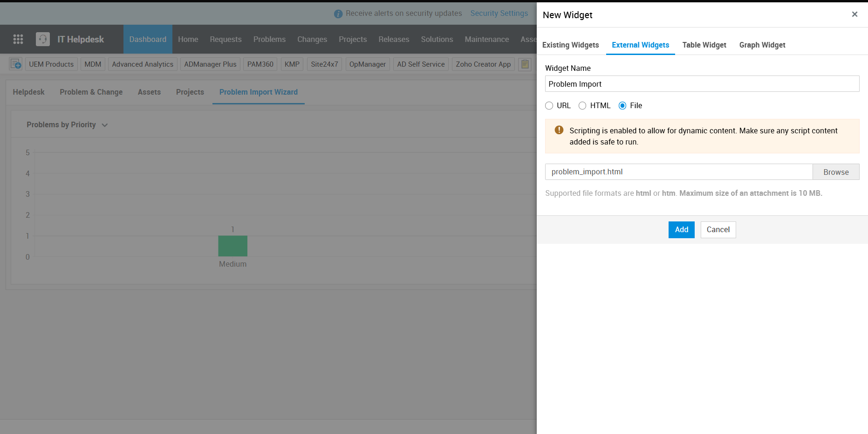Viewport: 868px width, 434px height.
Task: Click the green Medium priority bar
Action: 233,246
